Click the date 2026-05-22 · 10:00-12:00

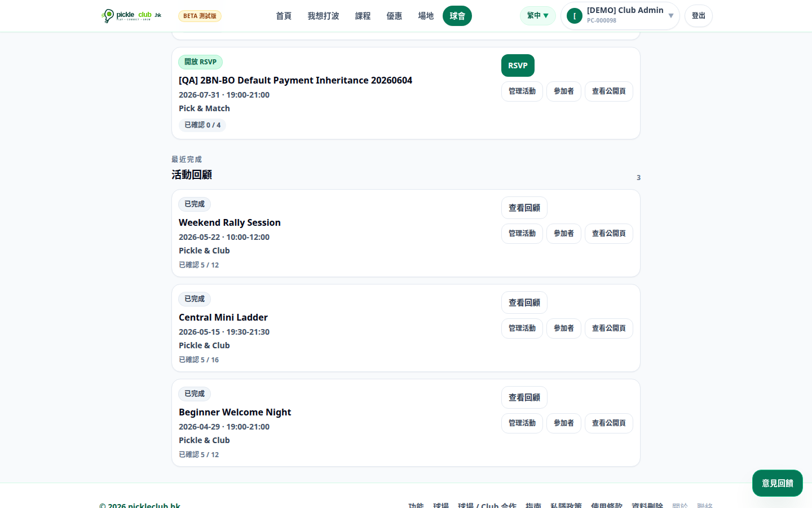point(224,237)
